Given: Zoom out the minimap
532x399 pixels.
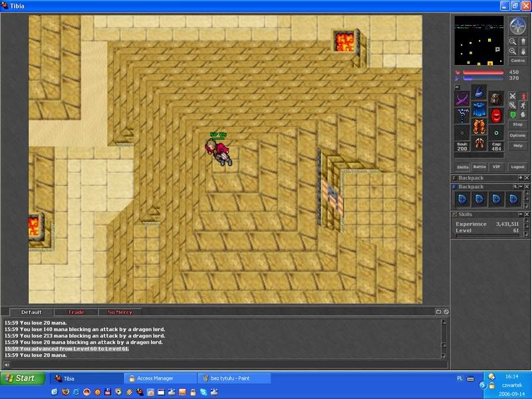Looking at the screenshot, I should (x=513, y=42).
